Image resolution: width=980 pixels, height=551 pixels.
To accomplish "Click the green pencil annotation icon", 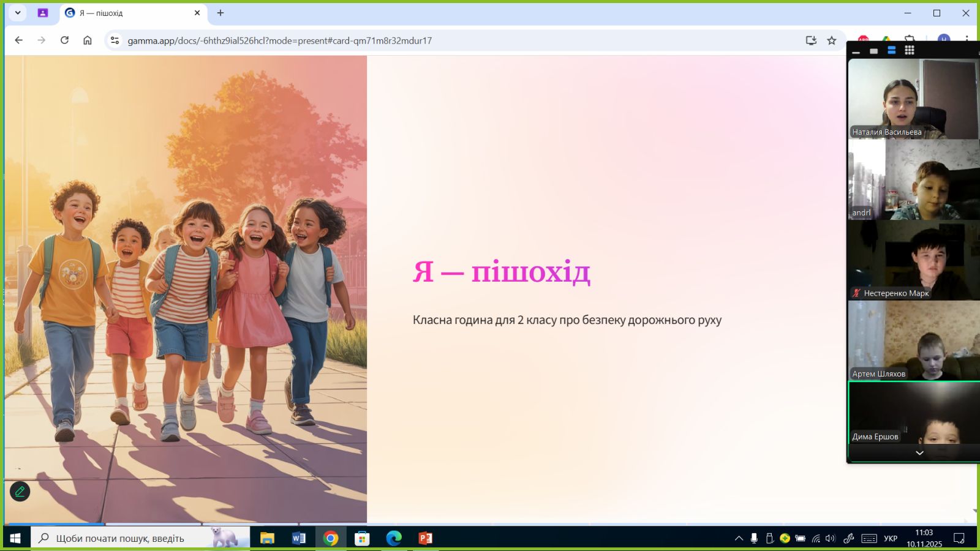I will click(x=20, y=491).
